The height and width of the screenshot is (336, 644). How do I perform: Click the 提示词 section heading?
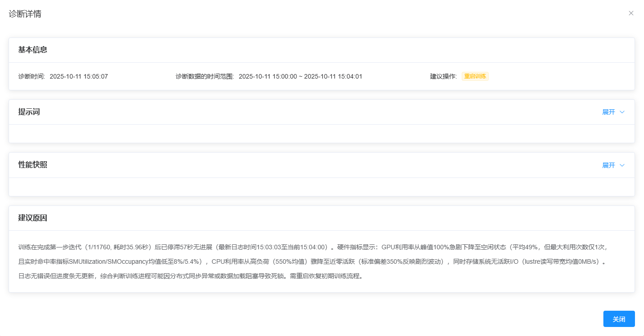pyautogui.click(x=29, y=112)
